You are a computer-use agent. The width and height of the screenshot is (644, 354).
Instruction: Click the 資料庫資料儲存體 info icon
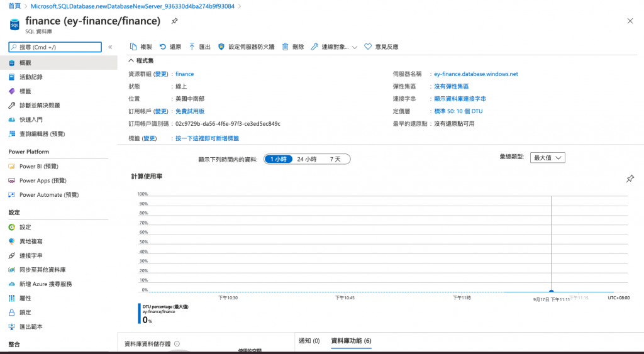point(177,344)
